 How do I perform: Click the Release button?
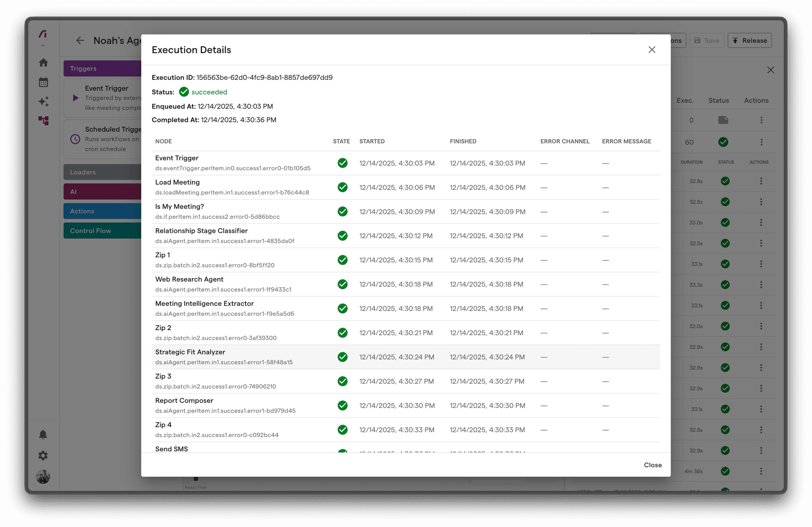[x=749, y=40]
